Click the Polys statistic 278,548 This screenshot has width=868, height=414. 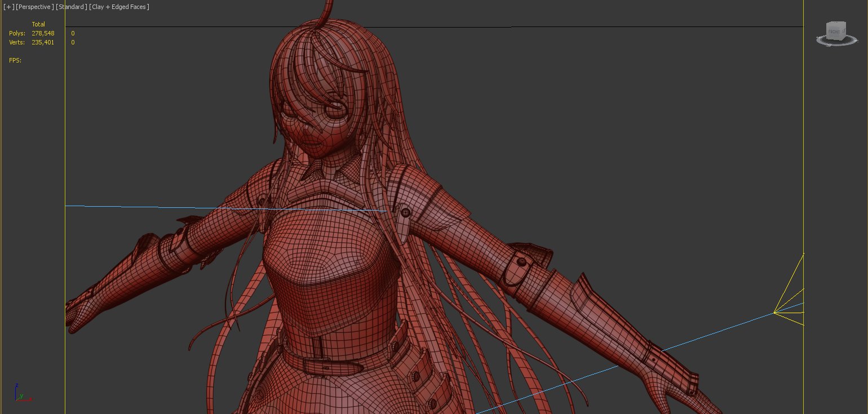[x=43, y=33]
